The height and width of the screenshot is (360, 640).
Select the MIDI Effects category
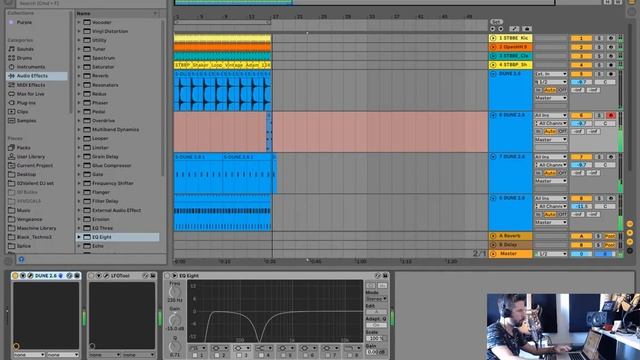click(x=31, y=85)
